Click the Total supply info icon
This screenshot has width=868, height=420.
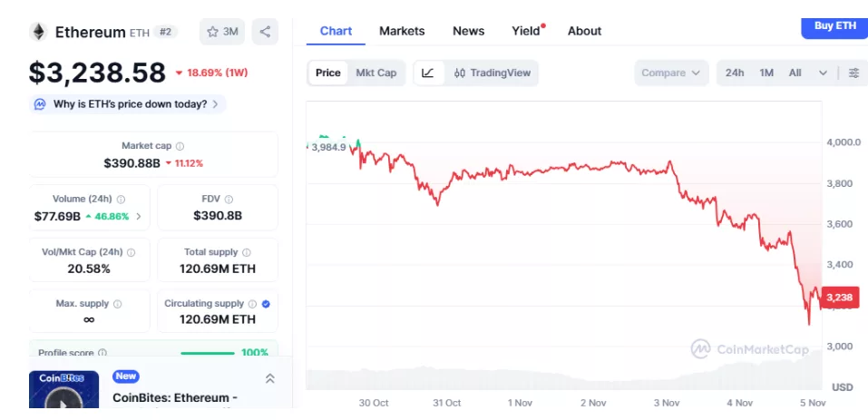[x=247, y=252]
